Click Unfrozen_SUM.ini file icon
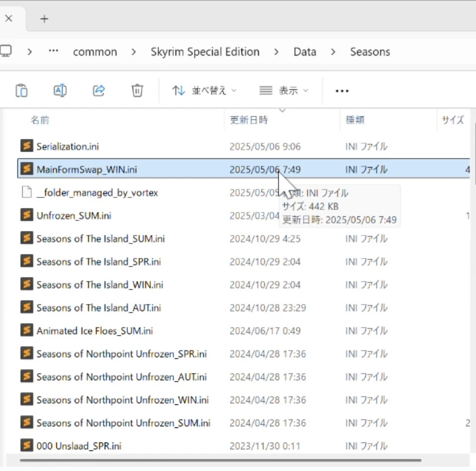 coord(27,215)
